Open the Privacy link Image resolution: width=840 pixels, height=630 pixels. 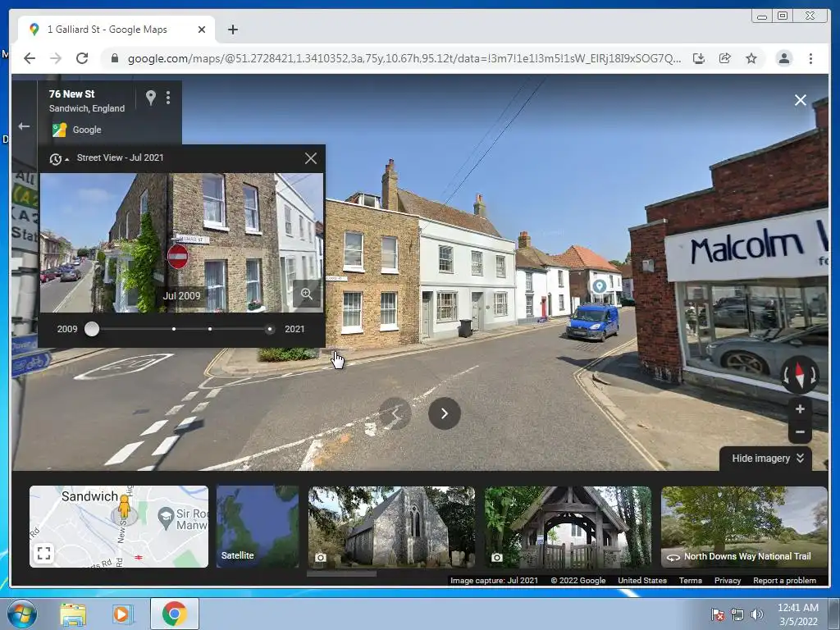[728, 581]
